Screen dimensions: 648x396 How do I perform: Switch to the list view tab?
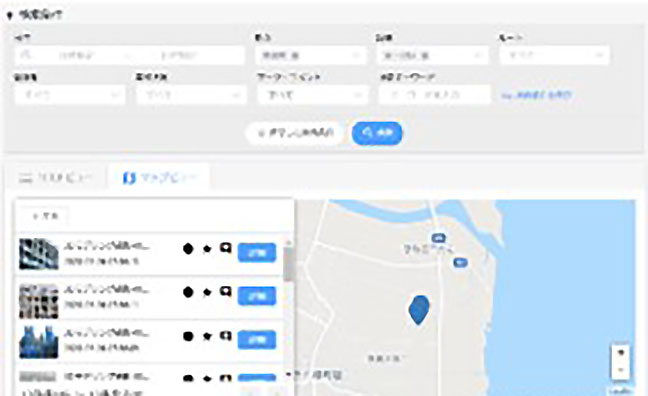(55, 178)
